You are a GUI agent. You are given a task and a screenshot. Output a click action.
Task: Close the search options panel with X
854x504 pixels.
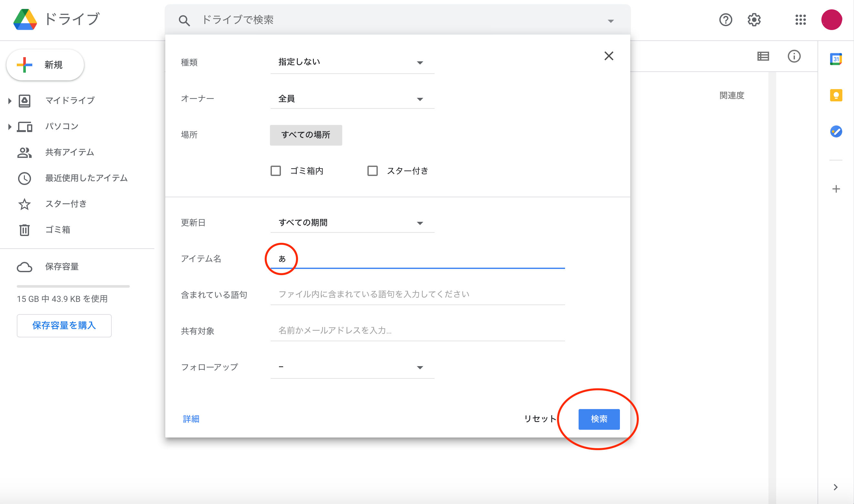[609, 56]
